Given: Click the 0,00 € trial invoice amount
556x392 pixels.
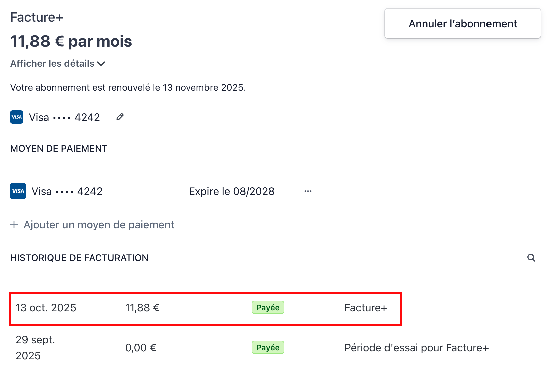Looking at the screenshot, I should [x=141, y=348].
